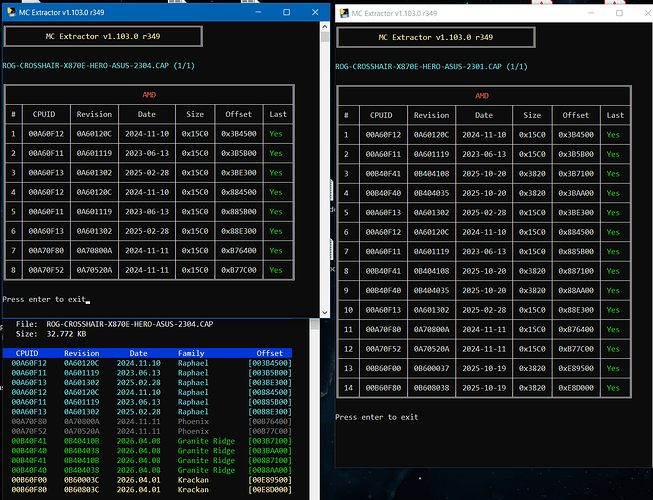Close the left MC Extractor window
653x500 pixels.
[315, 12]
